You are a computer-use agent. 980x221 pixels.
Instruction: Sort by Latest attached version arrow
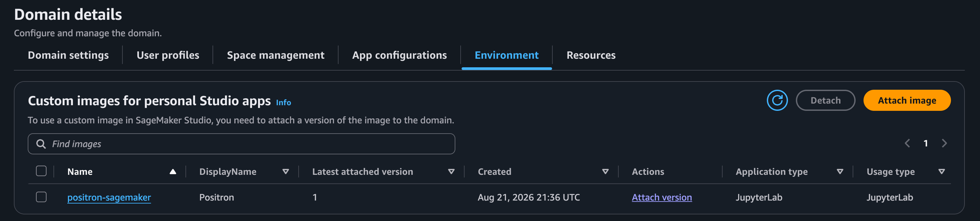pos(451,172)
